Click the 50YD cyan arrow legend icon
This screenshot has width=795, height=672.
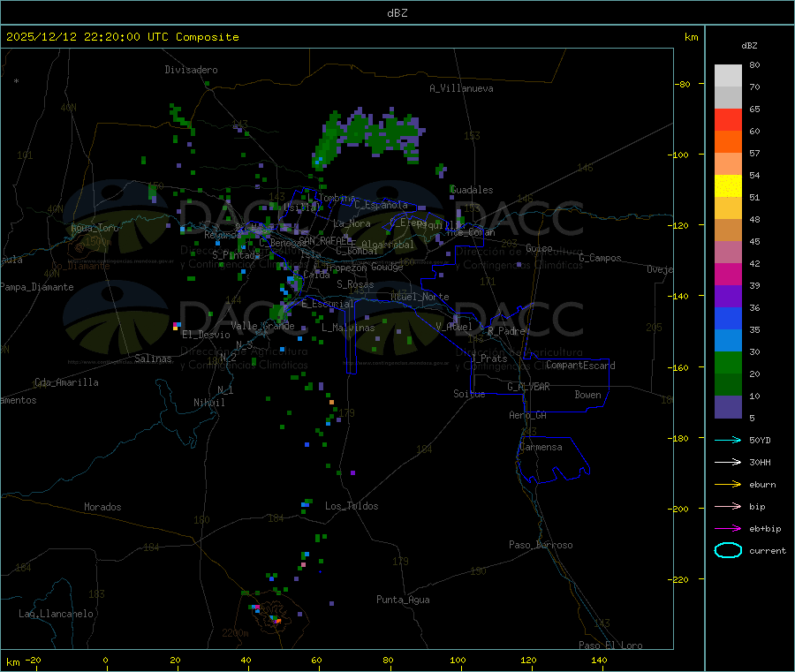tap(728, 440)
